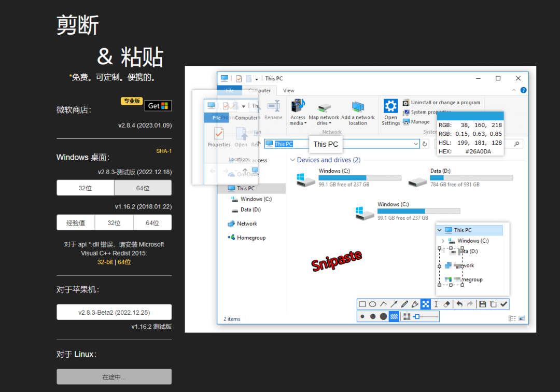
Task: Click the Redo arrow in Snipaste toolbar
Action: (x=470, y=304)
